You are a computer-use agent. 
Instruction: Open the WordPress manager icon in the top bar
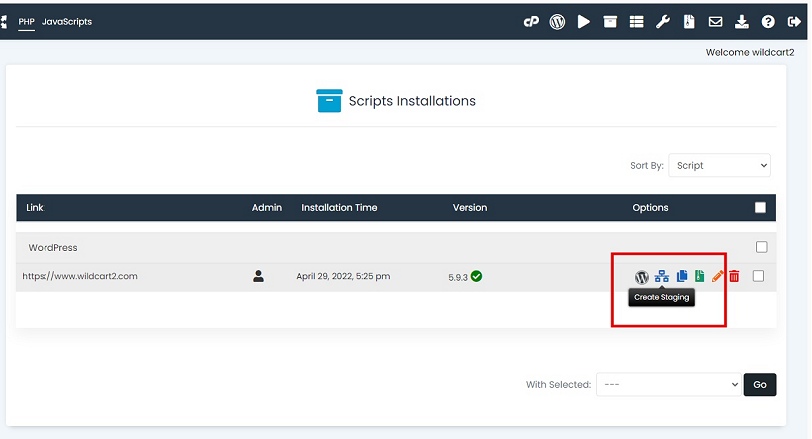pos(558,21)
